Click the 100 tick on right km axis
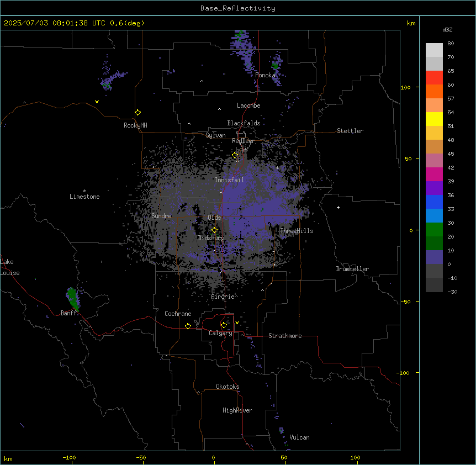 (405, 87)
